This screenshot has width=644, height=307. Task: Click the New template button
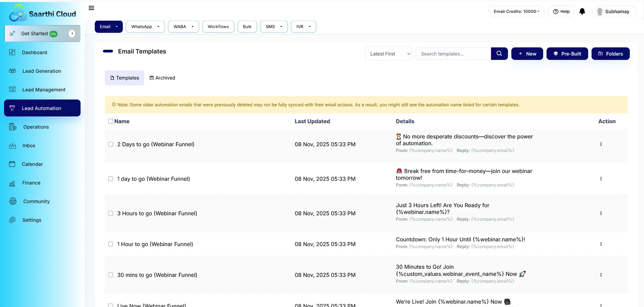527,54
